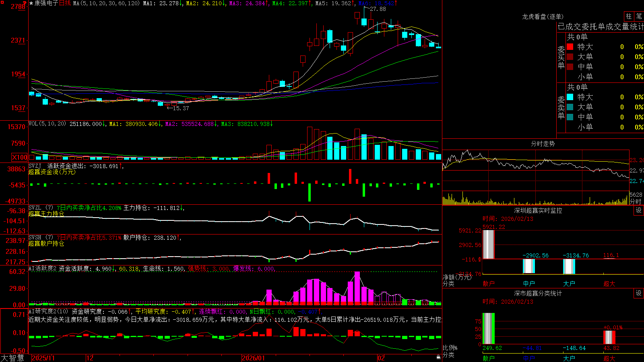The width and height of the screenshot is (644, 362).
Task: Click the lock icon on the date axis
Action: (x=439, y=357)
